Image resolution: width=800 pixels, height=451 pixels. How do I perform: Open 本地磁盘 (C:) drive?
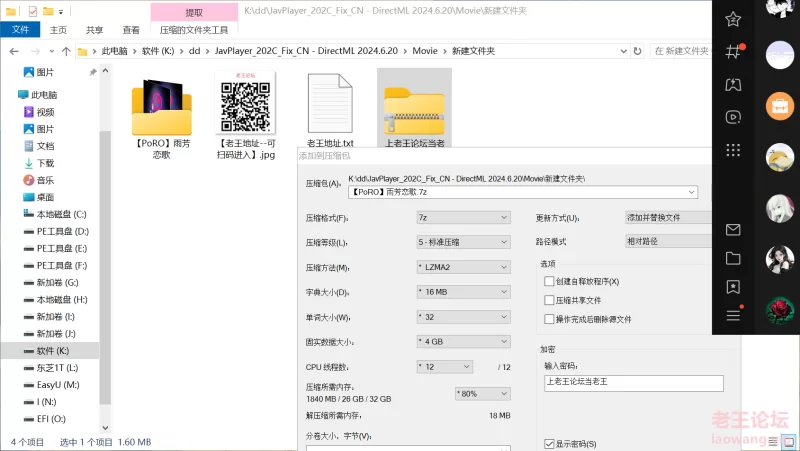pyautogui.click(x=55, y=214)
